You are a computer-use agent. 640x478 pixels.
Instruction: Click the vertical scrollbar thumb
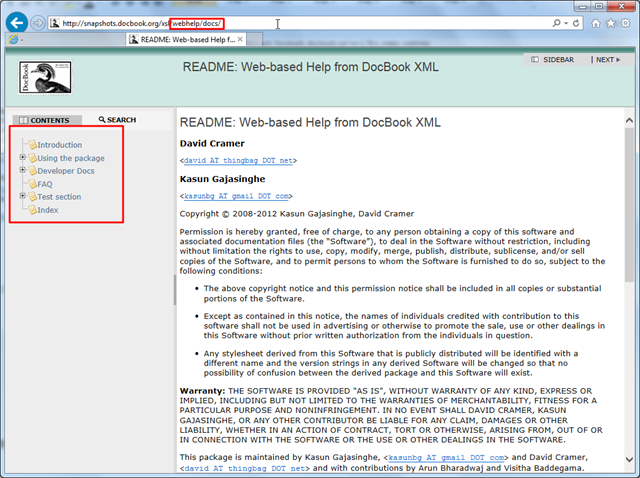click(629, 204)
